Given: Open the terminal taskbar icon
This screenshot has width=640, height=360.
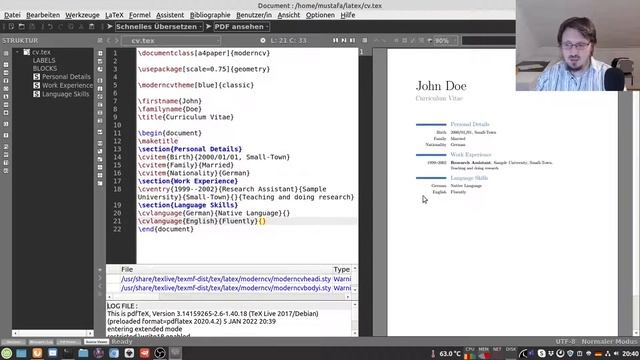Looking at the screenshot, I should pos(68,353).
